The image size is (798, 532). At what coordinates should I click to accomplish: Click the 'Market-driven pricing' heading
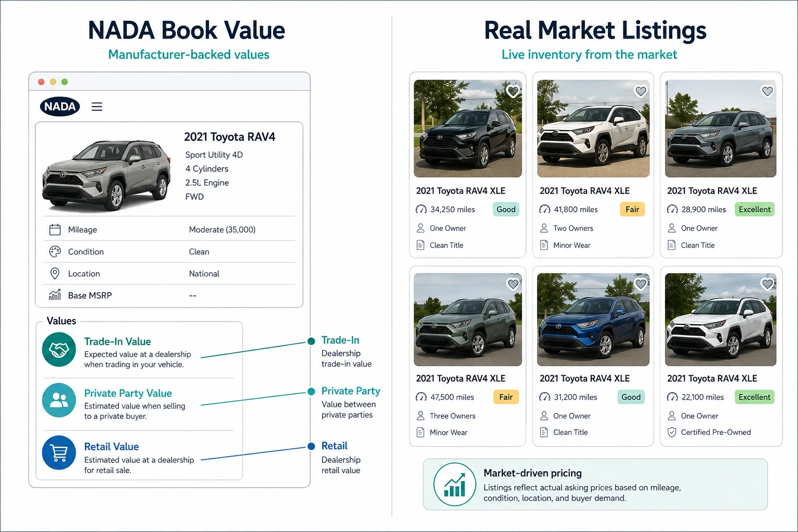click(533, 473)
